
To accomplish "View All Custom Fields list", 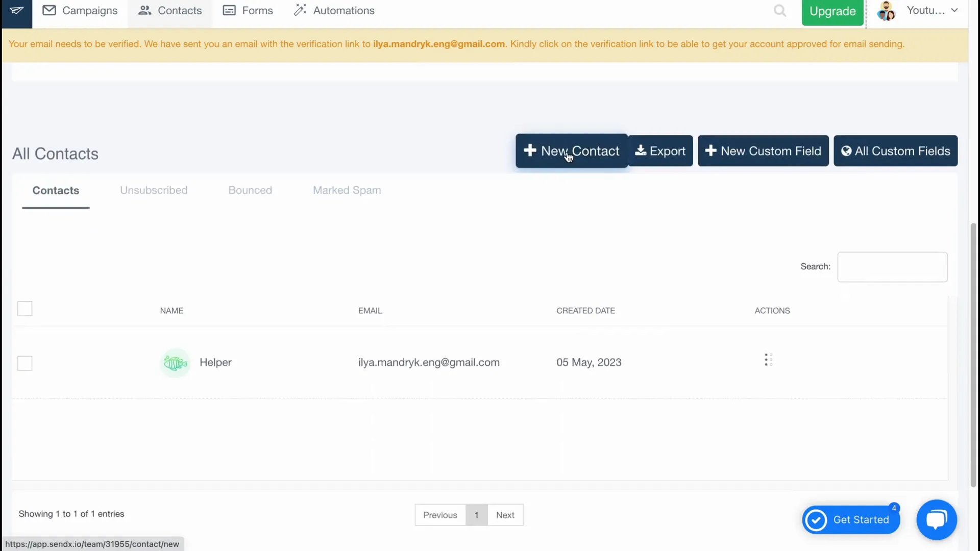I will (896, 151).
